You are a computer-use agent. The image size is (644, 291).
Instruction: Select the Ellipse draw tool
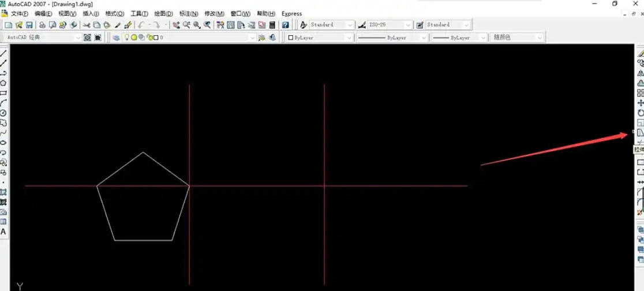[3, 142]
